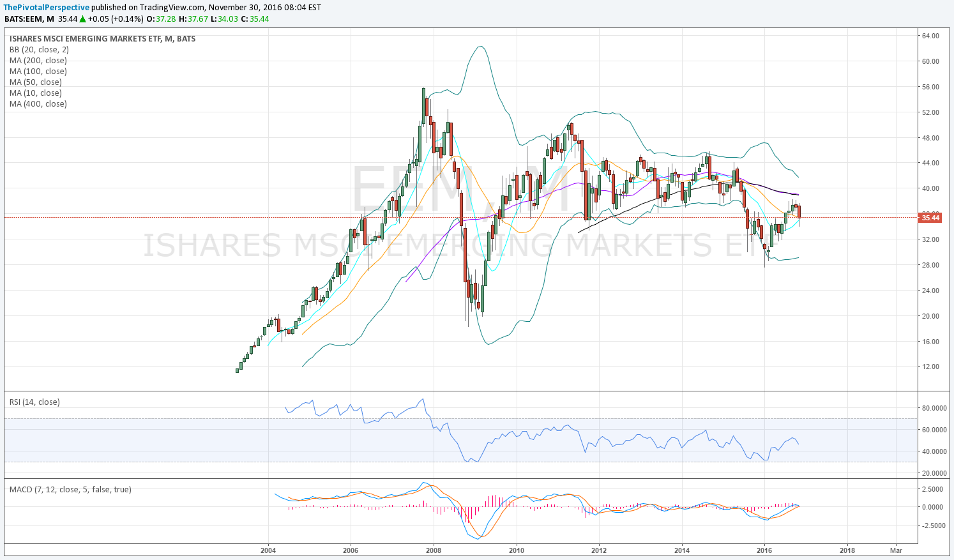
Task: Select the MA (50, close) indicator label
Action: (x=36, y=82)
